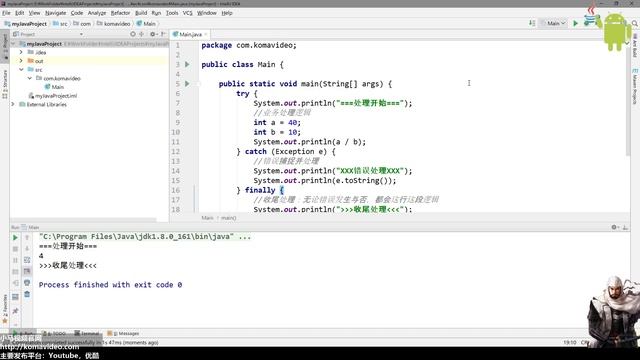640x360 pixels.
Task: Open the File menu
Action: [6, 13]
